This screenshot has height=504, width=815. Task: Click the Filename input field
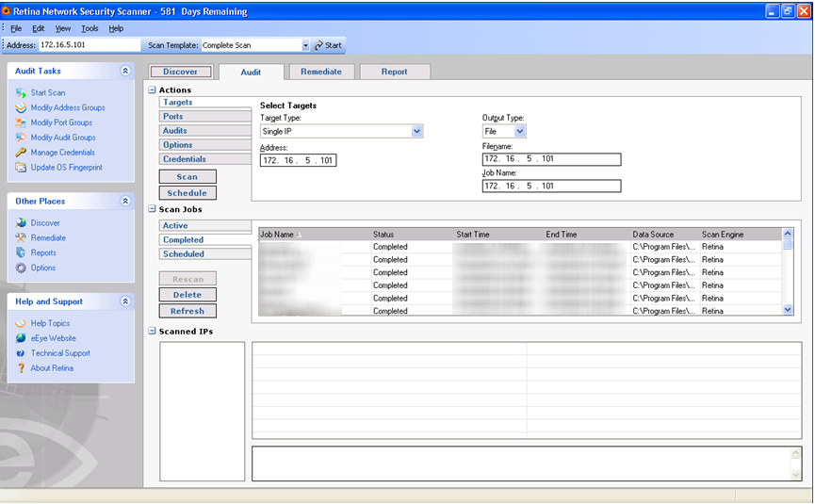(551, 159)
